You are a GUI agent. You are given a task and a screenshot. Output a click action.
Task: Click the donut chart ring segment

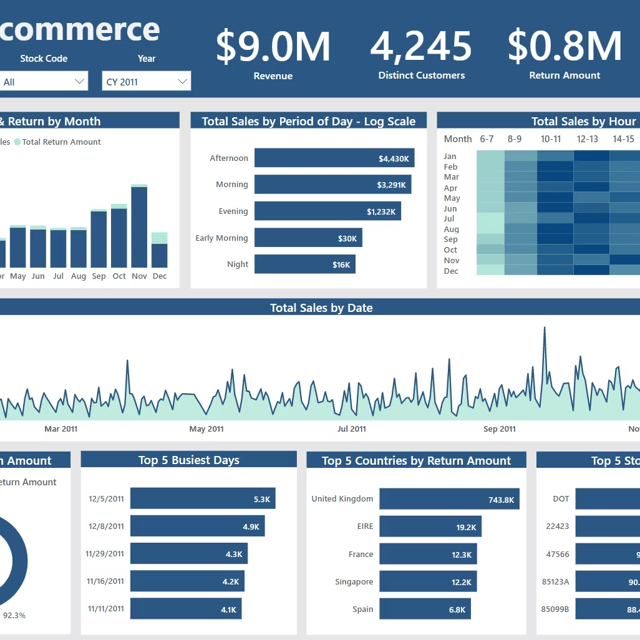pyautogui.click(x=19, y=559)
